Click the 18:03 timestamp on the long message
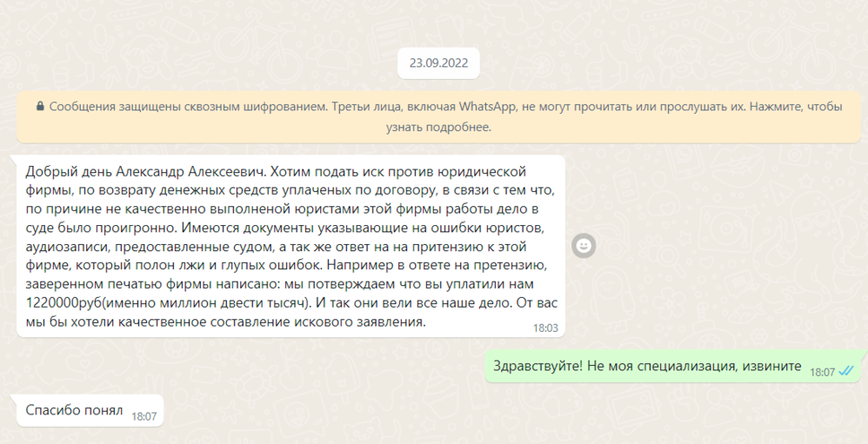868x444 pixels. [x=545, y=328]
